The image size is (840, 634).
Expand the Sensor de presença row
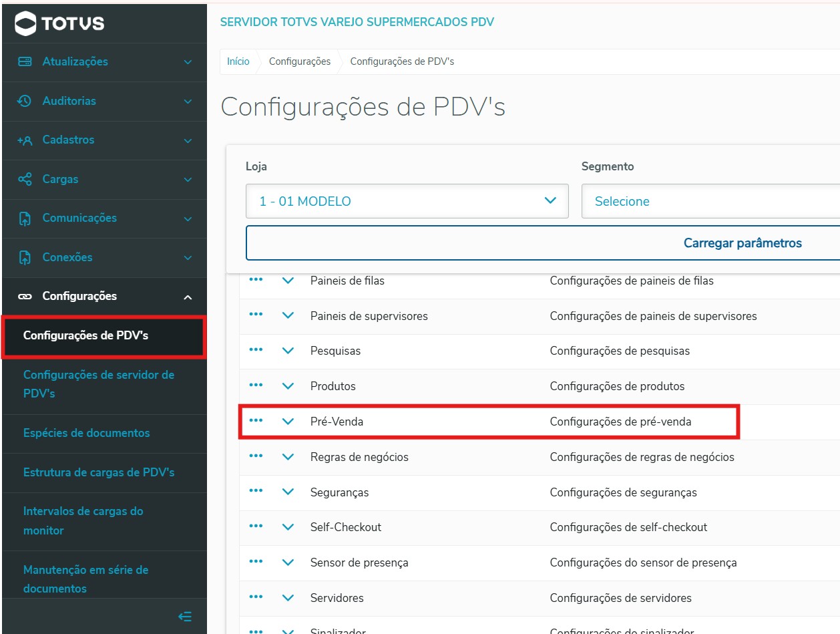click(x=288, y=563)
